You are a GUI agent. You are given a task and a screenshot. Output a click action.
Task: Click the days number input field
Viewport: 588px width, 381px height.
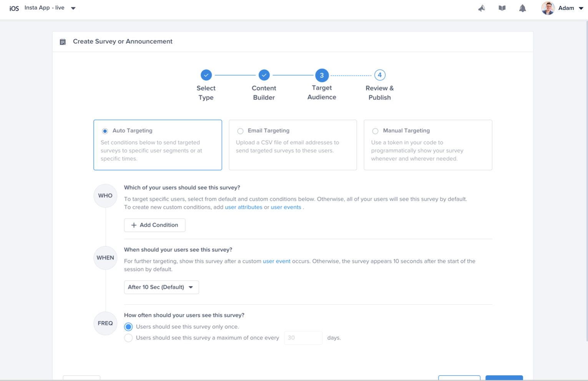tap(303, 338)
